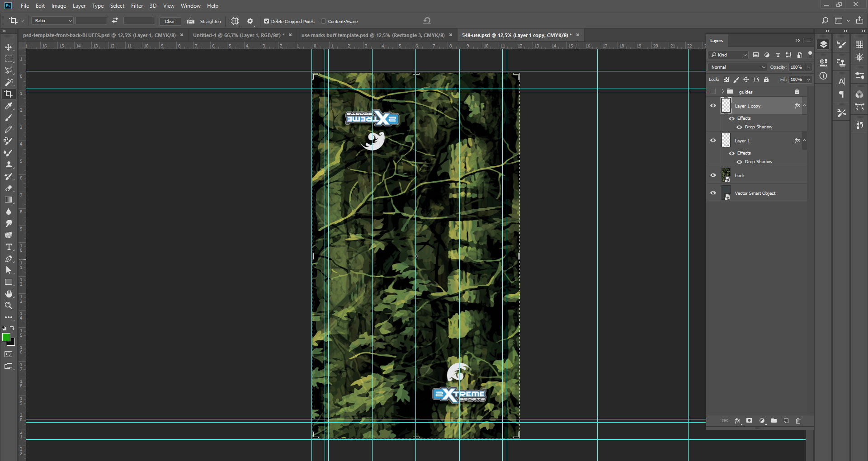Expand the guides layer group

pyautogui.click(x=723, y=92)
